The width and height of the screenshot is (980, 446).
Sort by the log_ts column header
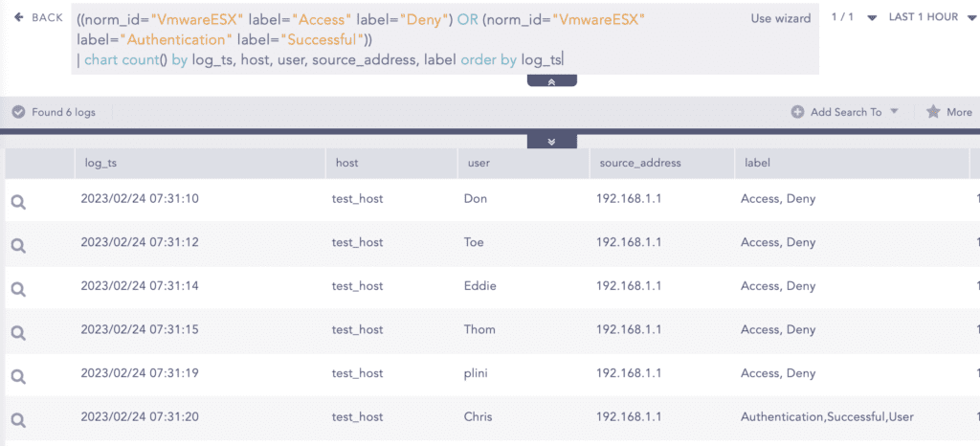tap(100, 163)
